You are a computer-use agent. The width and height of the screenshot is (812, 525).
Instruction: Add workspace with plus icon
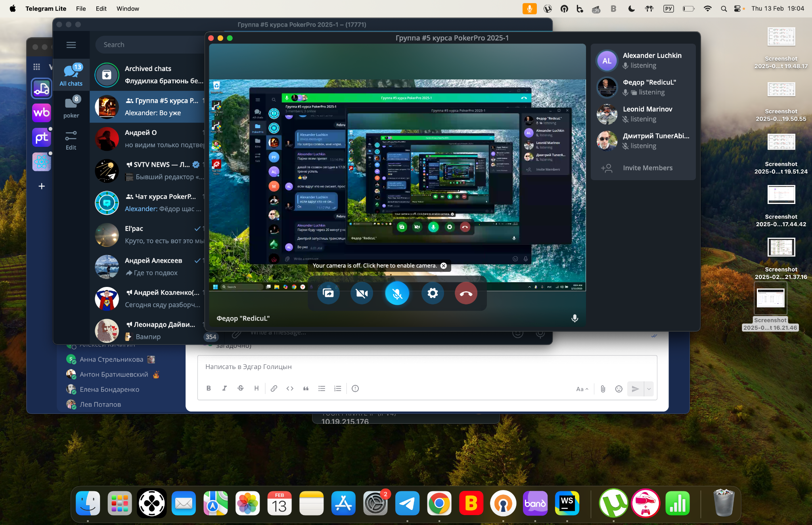click(42, 186)
